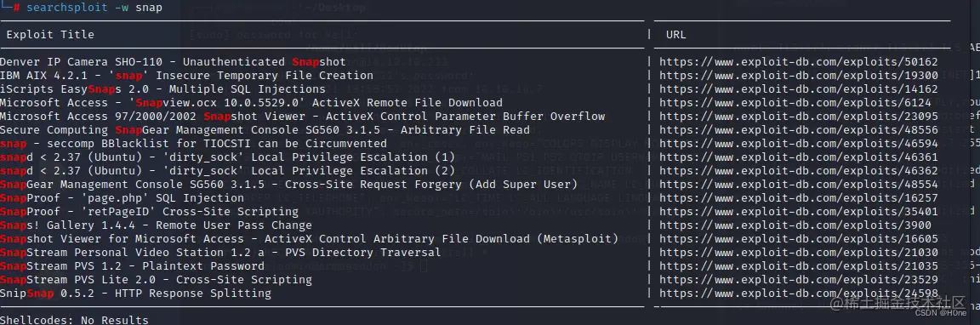
Task: Click the exploits/48554 URL
Action: (799, 185)
